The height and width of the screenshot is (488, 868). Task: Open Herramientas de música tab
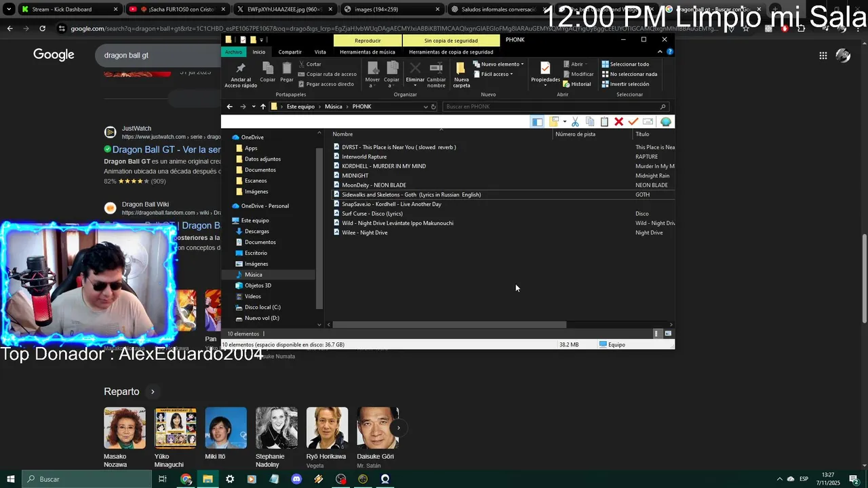[368, 52]
